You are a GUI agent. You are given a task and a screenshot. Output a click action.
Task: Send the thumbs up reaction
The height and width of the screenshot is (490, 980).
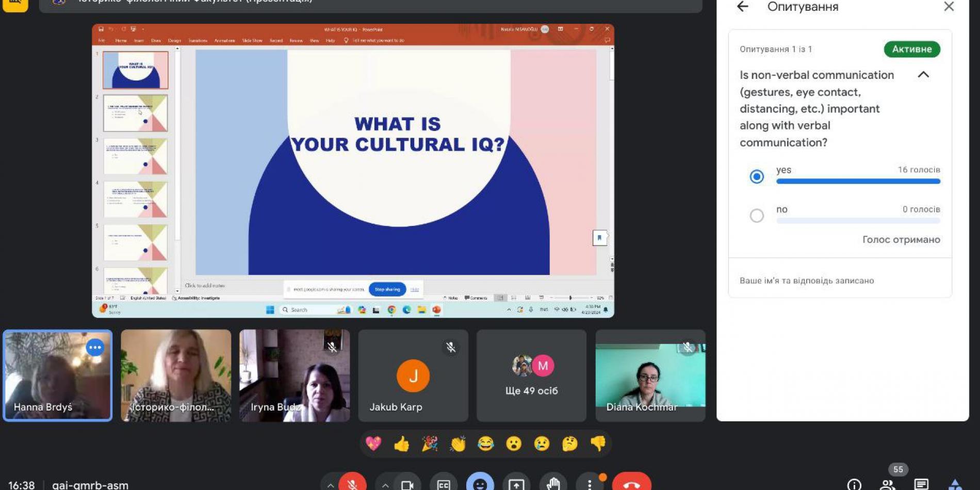(401, 444)
